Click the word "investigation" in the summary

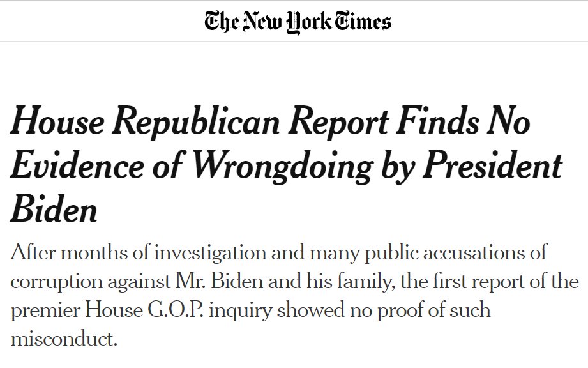point(210,252)
